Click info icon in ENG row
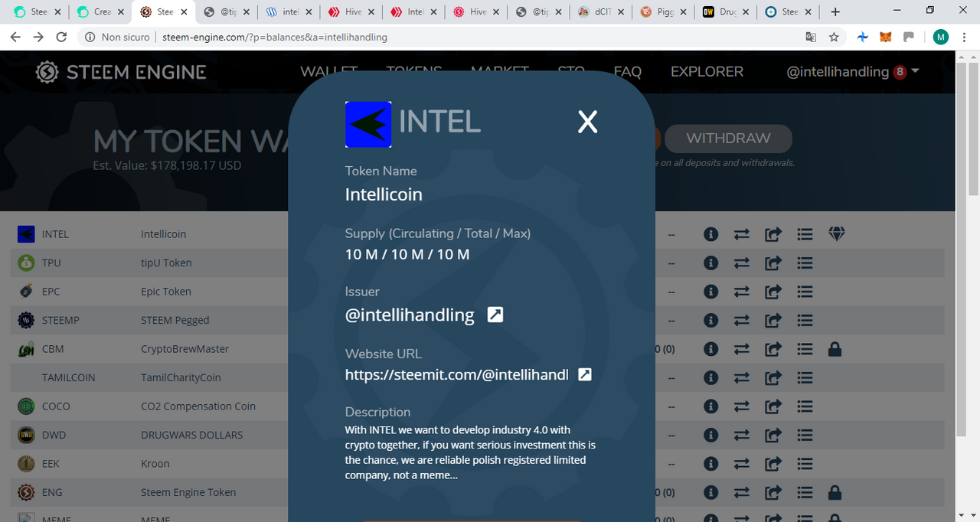The image size is (980, 522). coord(710,492)
